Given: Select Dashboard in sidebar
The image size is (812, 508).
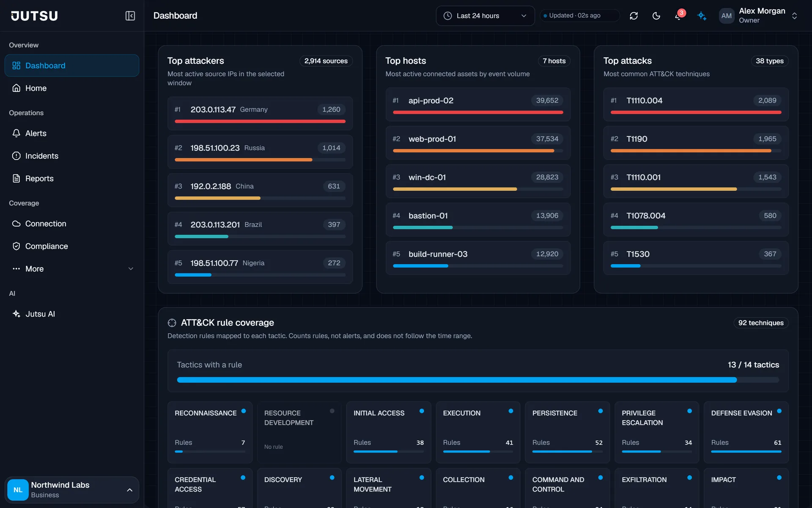Looking at the screenshot, I should coord(72,65).
